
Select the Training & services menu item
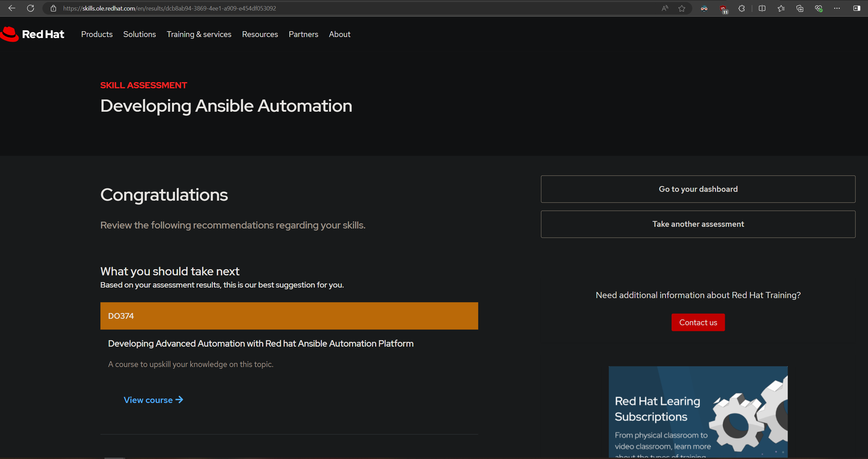pos(199,34)
